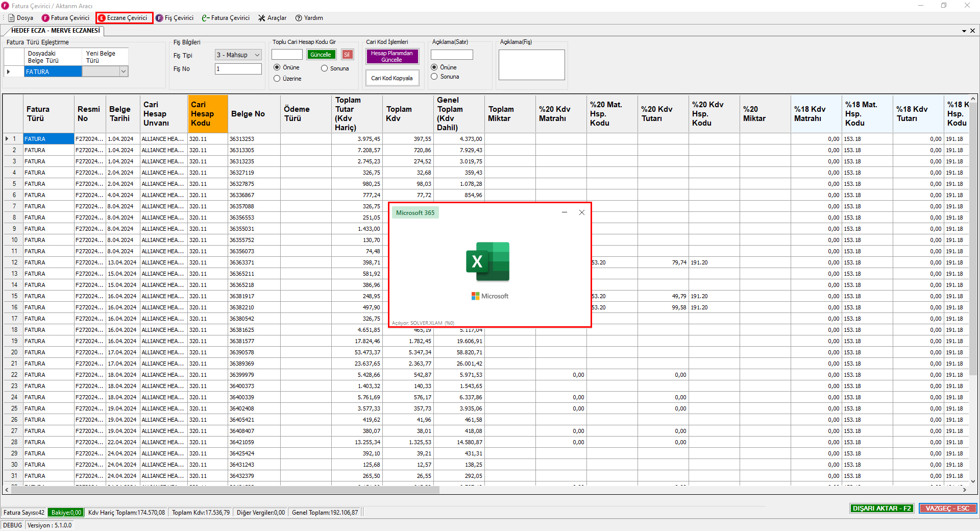Open the Araçlar tools icon
980x531 pixels.
262,18
